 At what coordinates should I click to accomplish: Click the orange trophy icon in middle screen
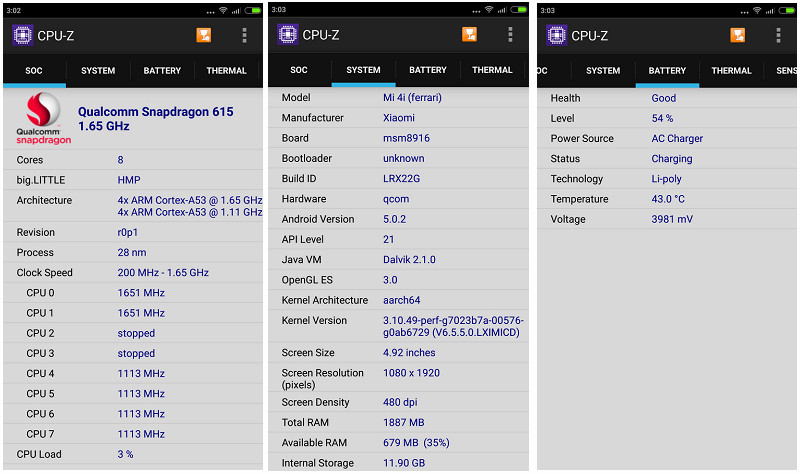point(469,34)
